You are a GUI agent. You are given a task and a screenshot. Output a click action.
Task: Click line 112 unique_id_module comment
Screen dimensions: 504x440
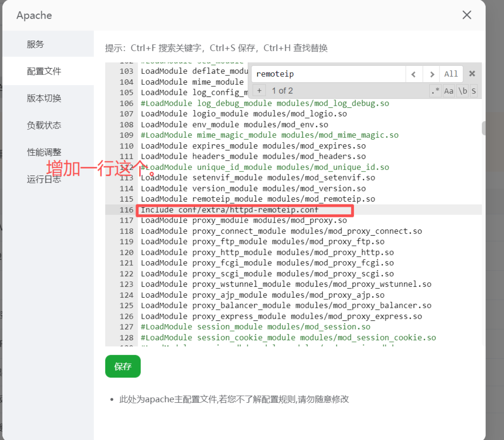(265, 167)
